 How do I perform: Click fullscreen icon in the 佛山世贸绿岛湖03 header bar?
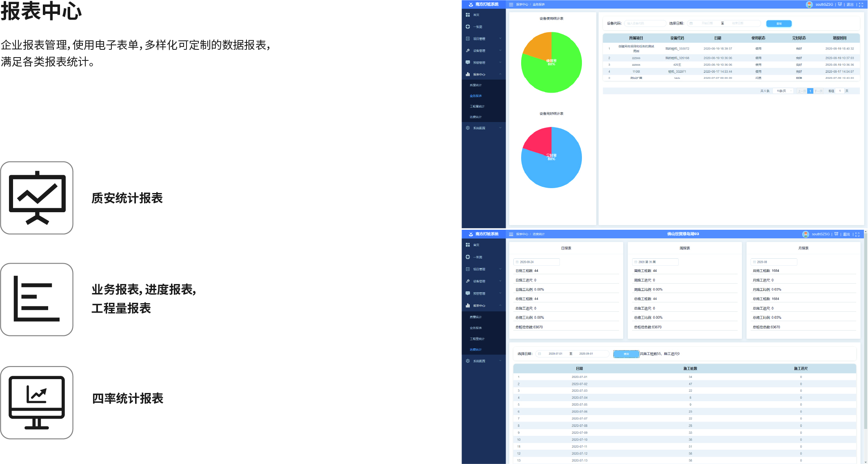(857, 234)
